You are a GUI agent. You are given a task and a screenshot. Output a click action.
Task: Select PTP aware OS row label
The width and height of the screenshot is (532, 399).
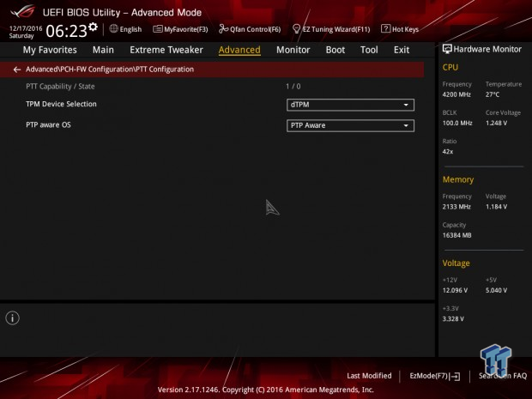coord(48,125)
